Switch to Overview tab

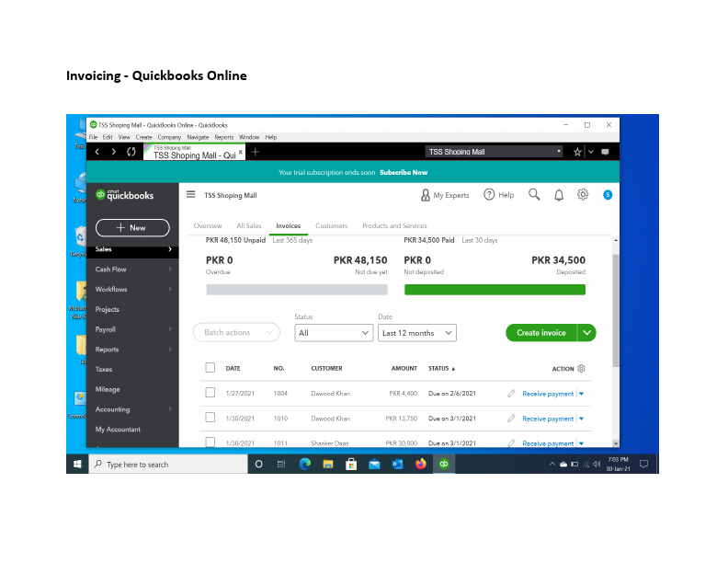coord(208,225)
